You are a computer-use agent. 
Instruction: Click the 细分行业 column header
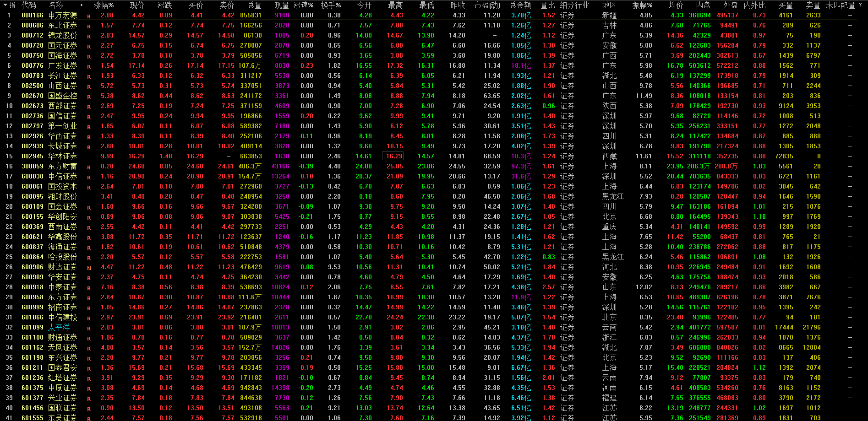(x=574, y=5)
